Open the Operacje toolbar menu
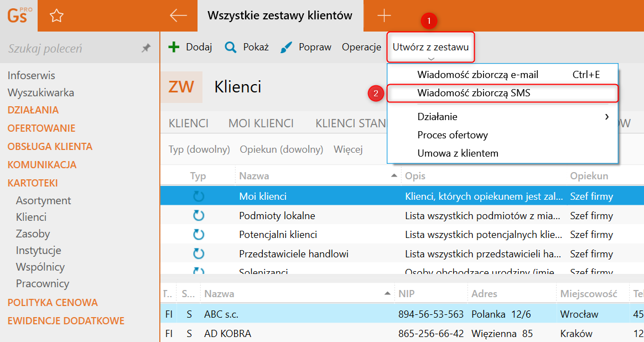Image resolution: width=644 pixels, height=342 pixels. (361, 47)
